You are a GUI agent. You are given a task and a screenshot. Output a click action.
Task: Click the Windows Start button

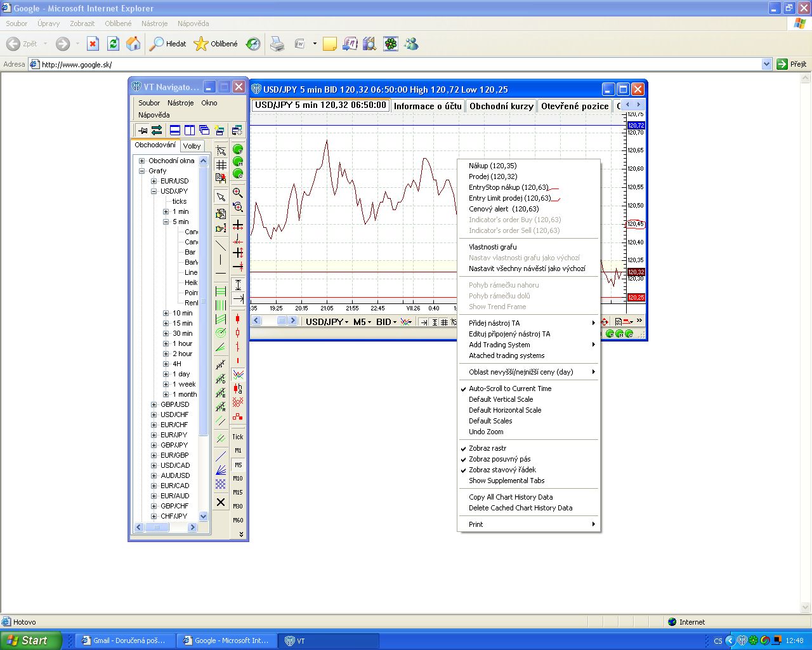click(x=30, y=640)
